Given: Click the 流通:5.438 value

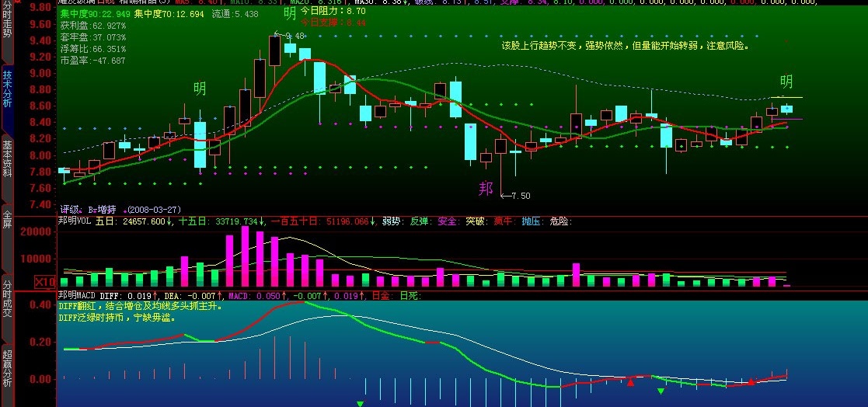Looking at the screenshot, I should point(235,14).
